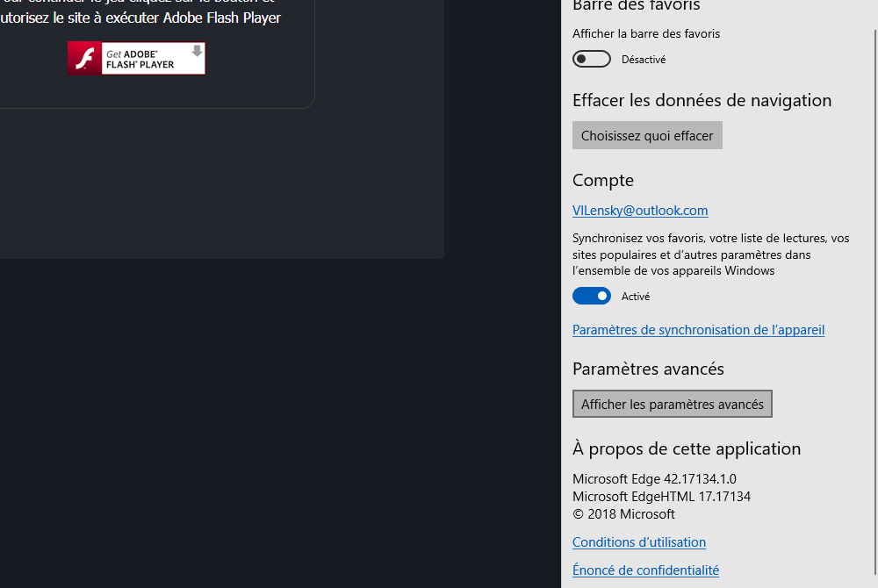Click the À propos de cette application heading
This screenshot has width=878, height=588.
(687, 449)
